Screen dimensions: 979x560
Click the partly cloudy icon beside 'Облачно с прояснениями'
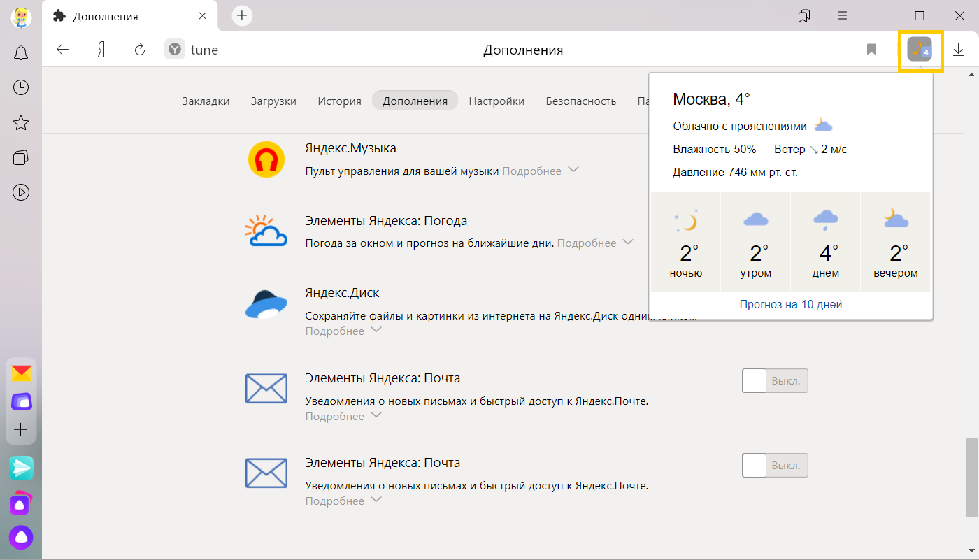click(823, 126)
